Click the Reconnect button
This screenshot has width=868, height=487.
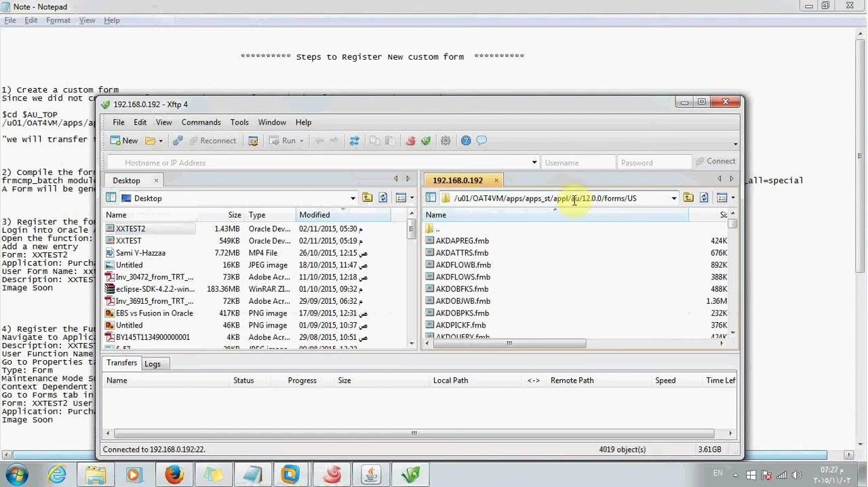[x=212, y=141]
